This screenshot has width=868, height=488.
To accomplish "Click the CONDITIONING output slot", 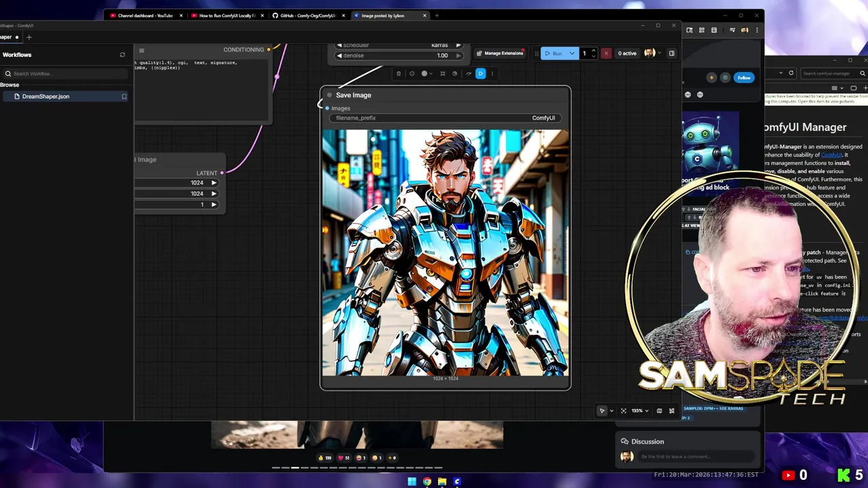I will (269, 49).
